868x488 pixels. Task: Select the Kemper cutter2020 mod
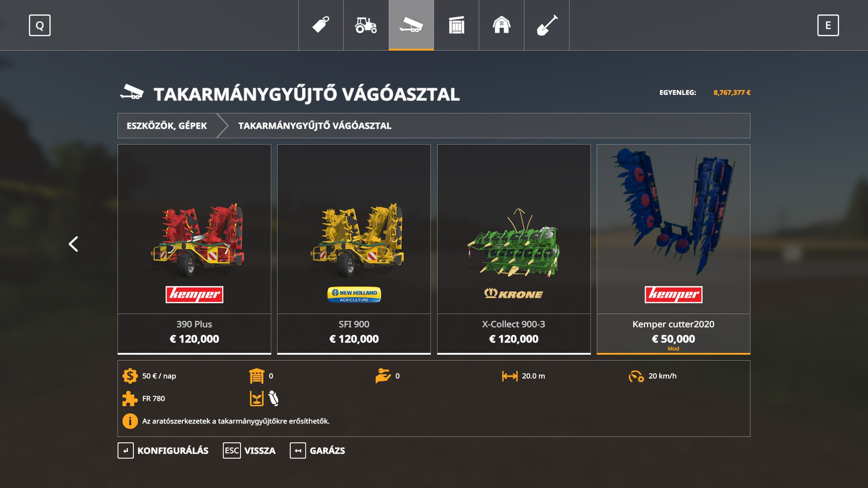click(674, 249)
